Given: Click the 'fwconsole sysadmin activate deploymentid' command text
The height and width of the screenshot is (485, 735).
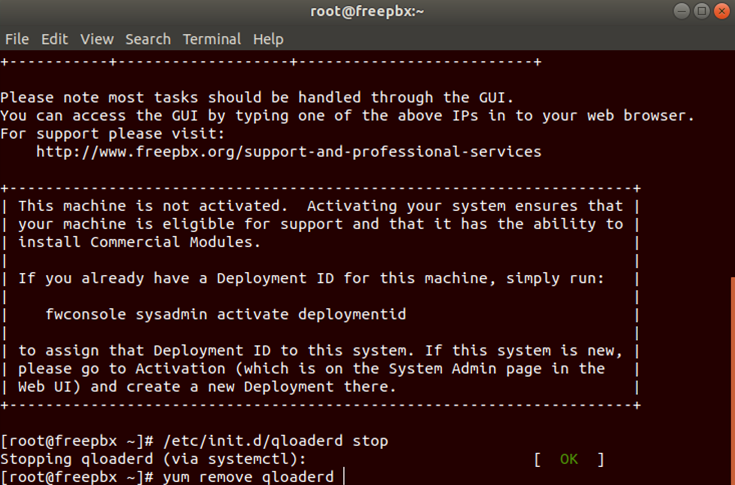Looking at the screenshot, I should coord(225,314).
